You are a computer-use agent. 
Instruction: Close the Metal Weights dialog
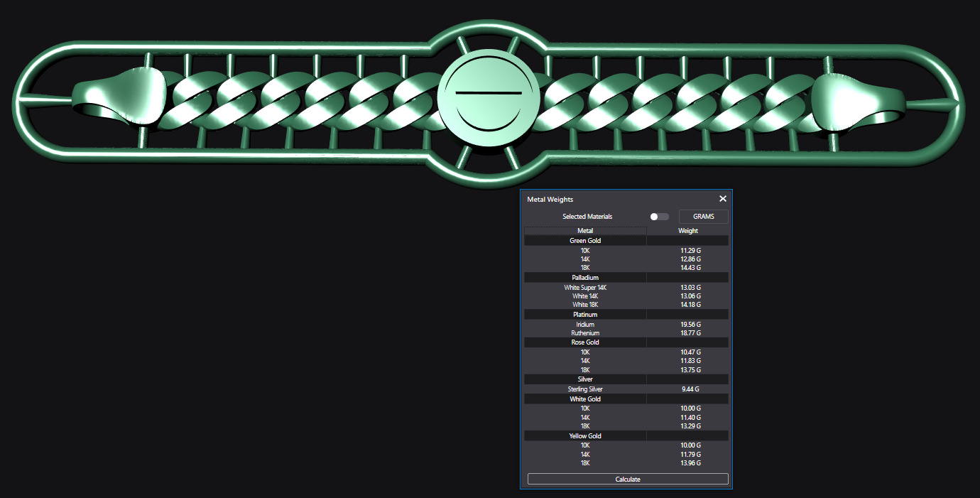point(723,199)
